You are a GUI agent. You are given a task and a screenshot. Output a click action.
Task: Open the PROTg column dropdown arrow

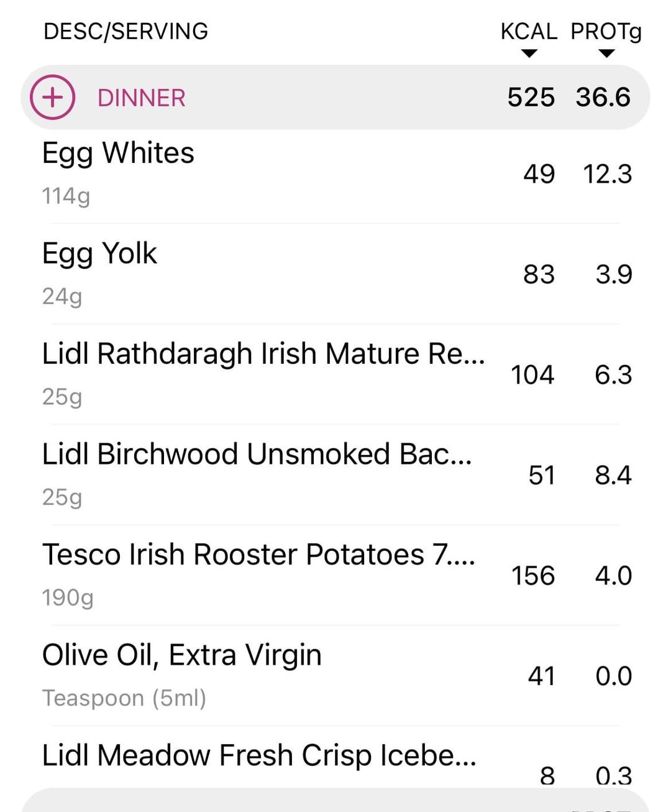tap(606, 53)
